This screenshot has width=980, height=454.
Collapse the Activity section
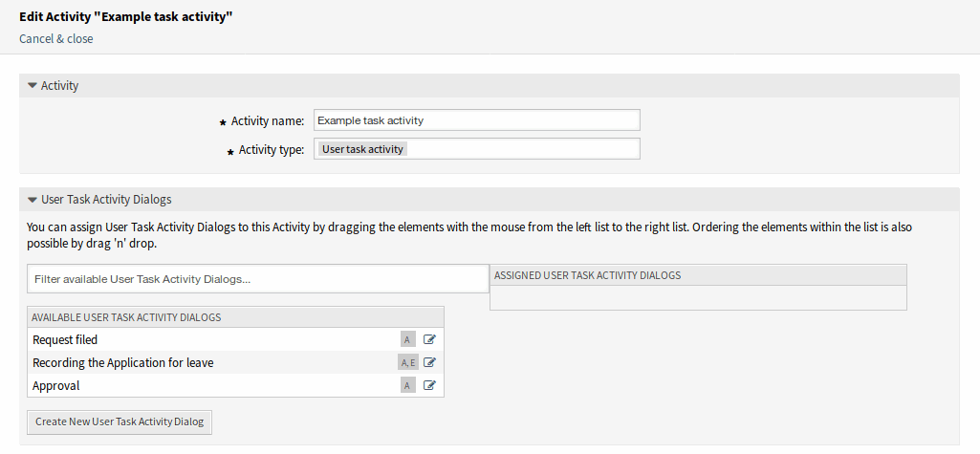(33, 86)
